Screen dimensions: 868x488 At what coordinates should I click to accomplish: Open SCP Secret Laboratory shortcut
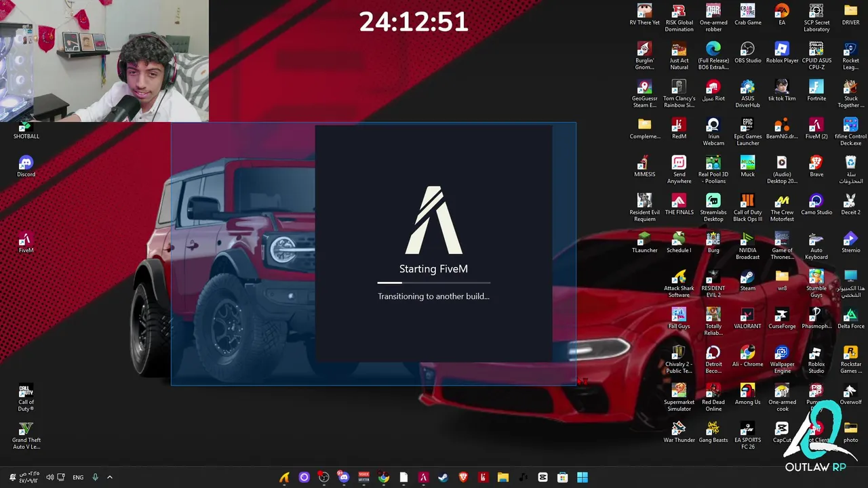coord(816,18)
